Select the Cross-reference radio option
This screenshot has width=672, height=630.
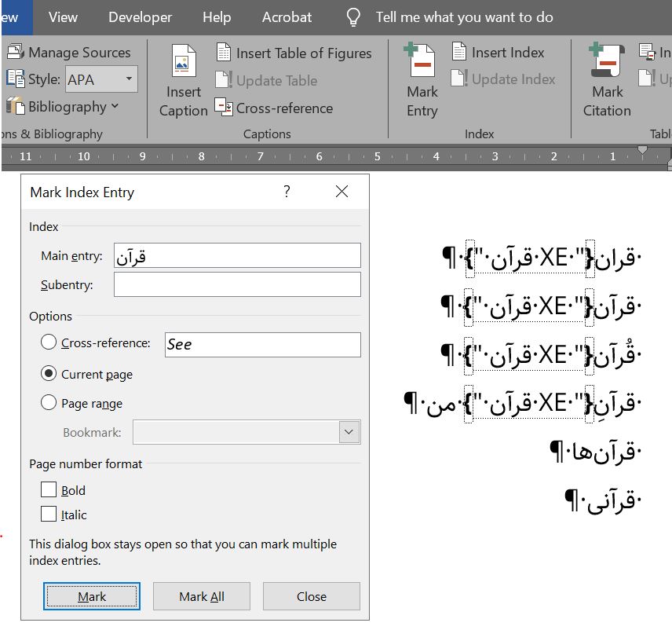49,342
